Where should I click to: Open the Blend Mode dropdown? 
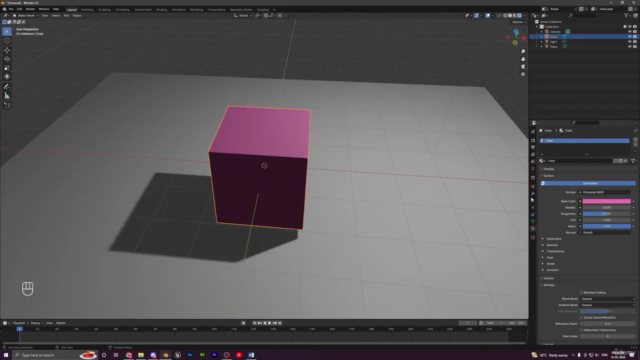(x=607, y=299)
